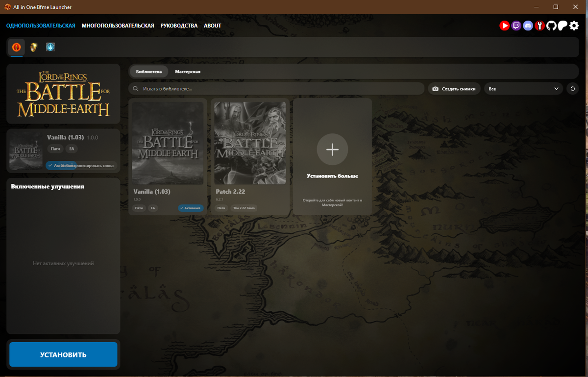
Task: Open the Все filter dropdown
Action: [523, 89]
